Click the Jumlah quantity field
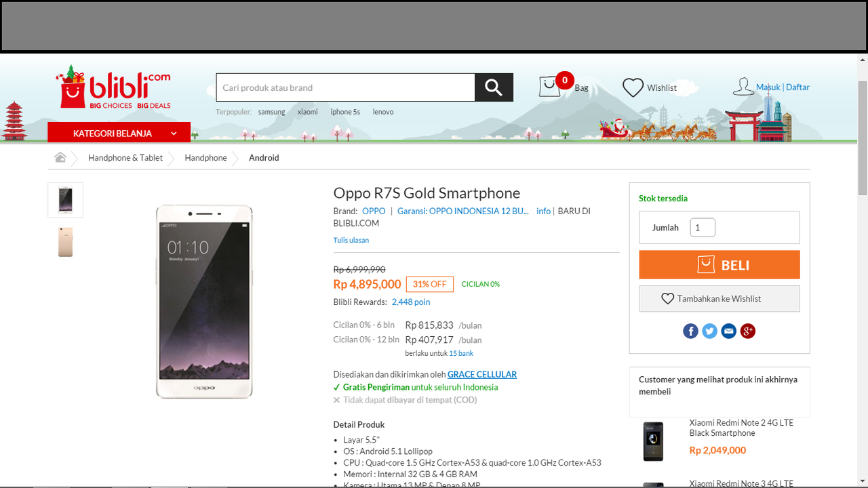Image resolution: width=868 pixels, height=488 pixels. pos(703,228)
